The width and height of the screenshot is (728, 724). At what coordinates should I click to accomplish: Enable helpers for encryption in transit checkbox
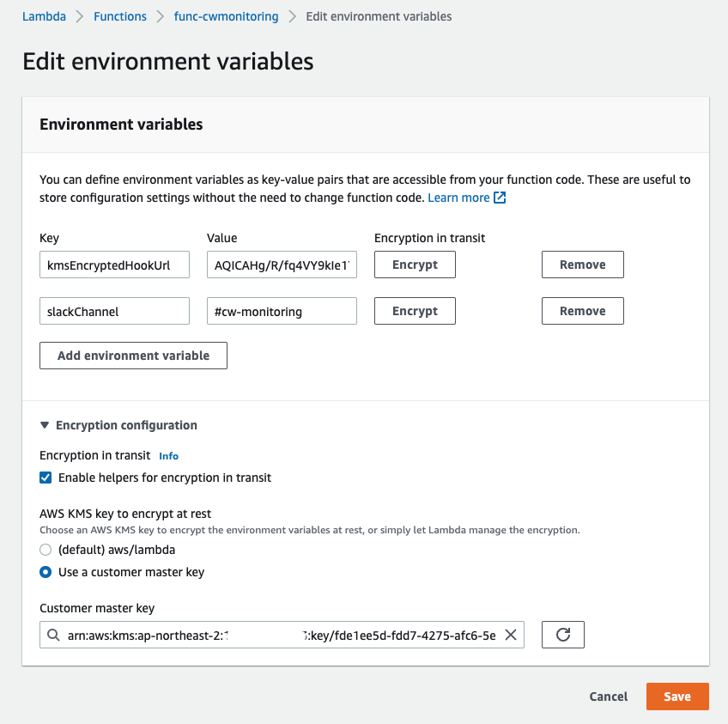[46, 478]
